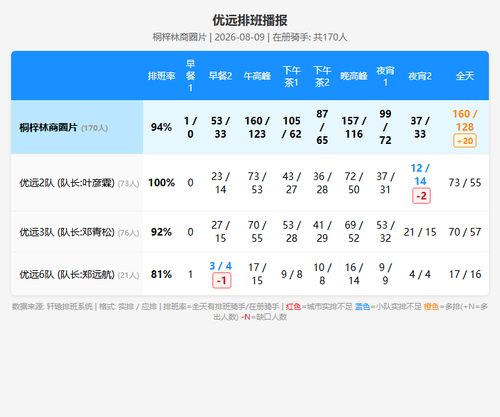This screenshot has width=500, height=417.
Task: Select the 下午茶1 column header
Action: pos(292,76)
